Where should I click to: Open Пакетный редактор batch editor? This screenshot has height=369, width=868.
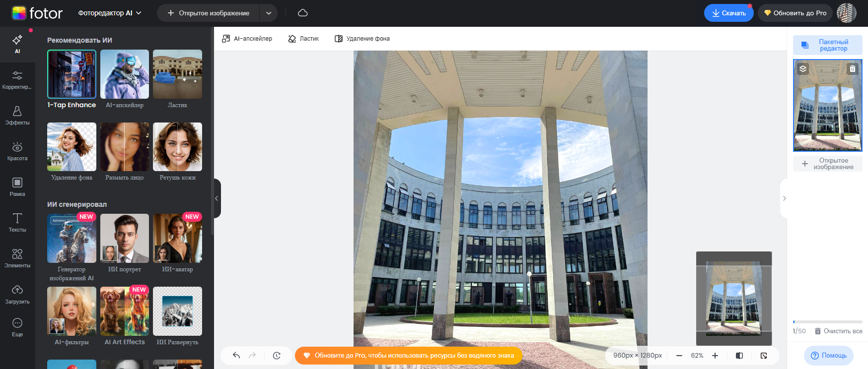(828, 45)
